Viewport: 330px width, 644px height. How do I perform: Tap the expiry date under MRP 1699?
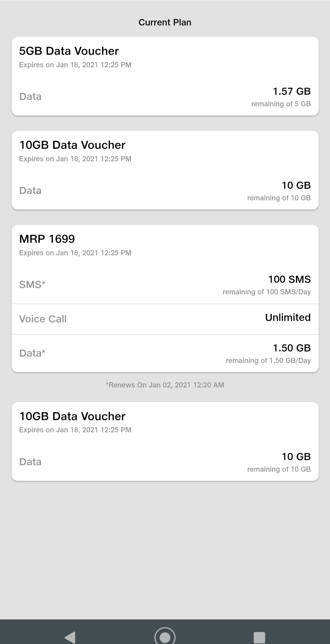(x=75, y=253)
